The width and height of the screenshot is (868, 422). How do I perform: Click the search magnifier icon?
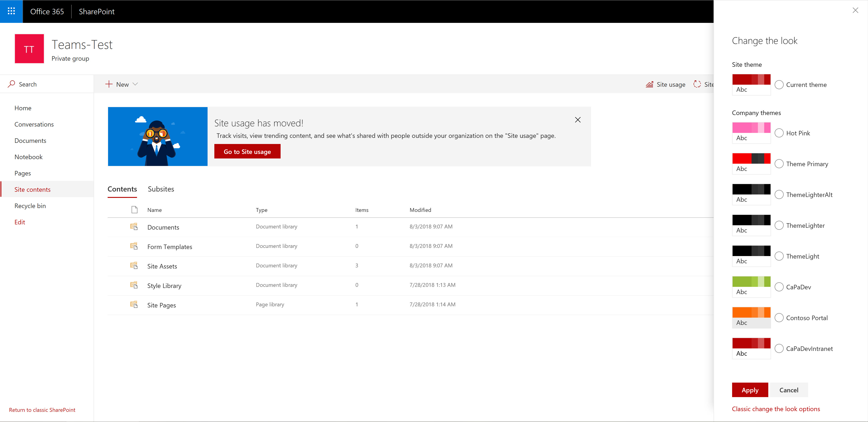point(11,84)
